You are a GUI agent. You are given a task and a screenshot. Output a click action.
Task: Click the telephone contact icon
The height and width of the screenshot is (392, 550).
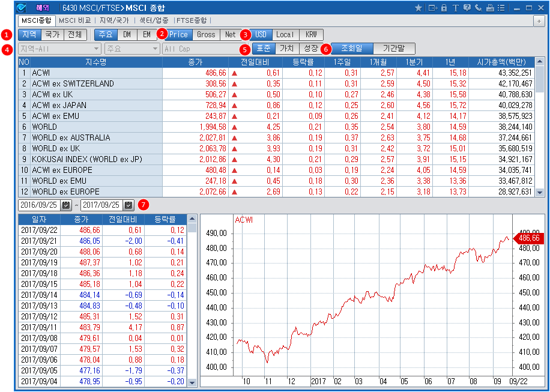pyautogui.click(x=479, y=8)
